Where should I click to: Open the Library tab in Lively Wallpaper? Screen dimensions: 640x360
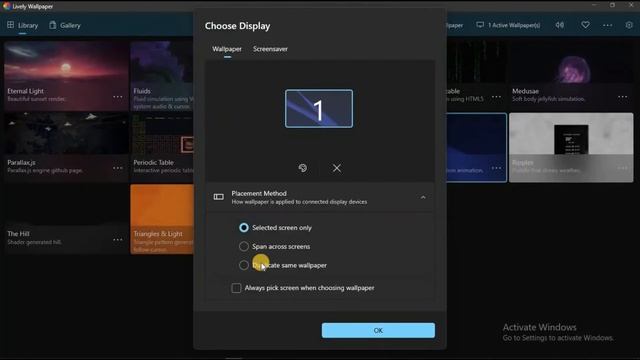tap(22, 25)
